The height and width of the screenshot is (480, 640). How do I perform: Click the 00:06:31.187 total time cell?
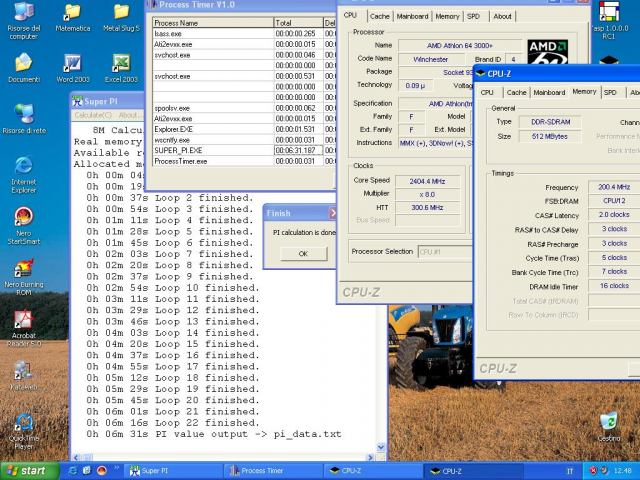click(x=298, y=150)
